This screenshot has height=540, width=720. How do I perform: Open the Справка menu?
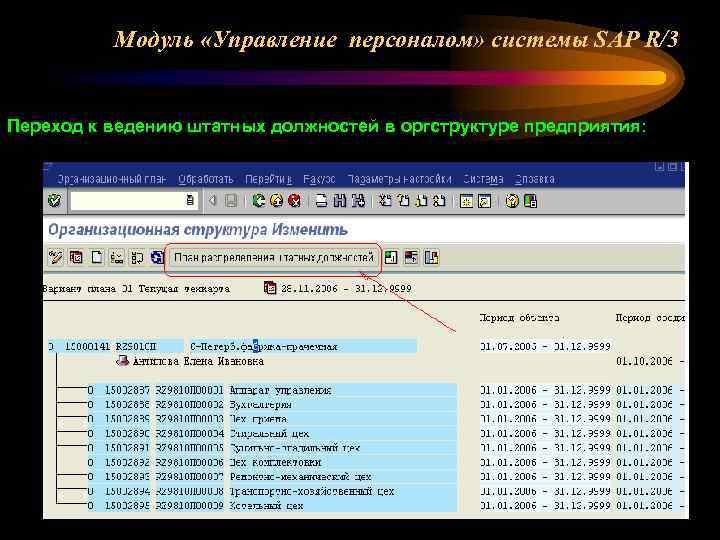pyautogui.click(x=534, y=179)
